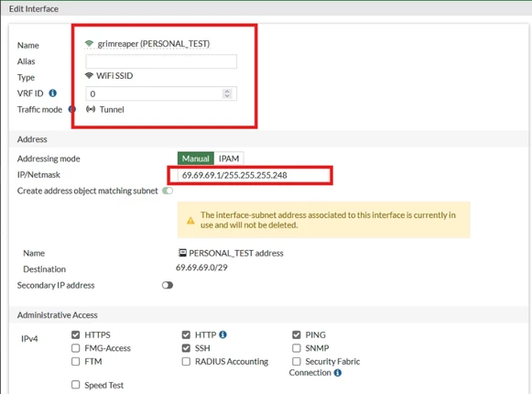
Task: Open the VRF ID info tooltip icon
Action: (x=52, y=93)
